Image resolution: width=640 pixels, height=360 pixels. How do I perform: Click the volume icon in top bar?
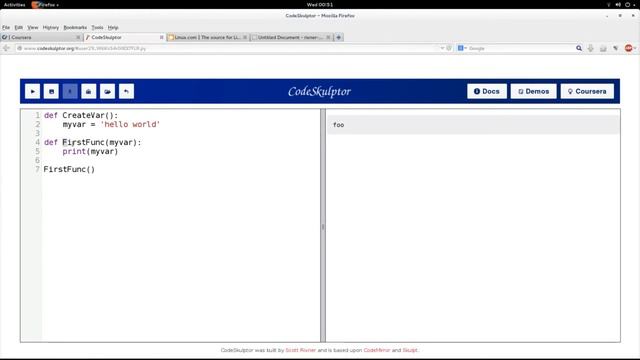tap(618, 4)
